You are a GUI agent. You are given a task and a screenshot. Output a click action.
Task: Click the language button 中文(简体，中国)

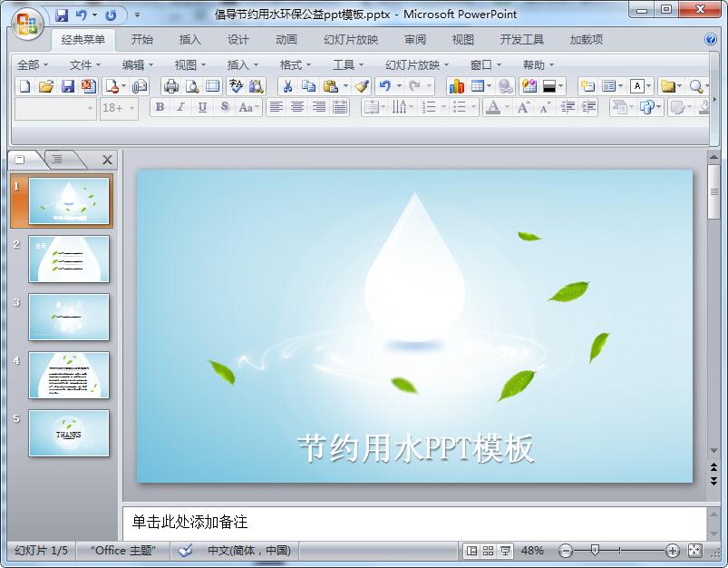248,550
